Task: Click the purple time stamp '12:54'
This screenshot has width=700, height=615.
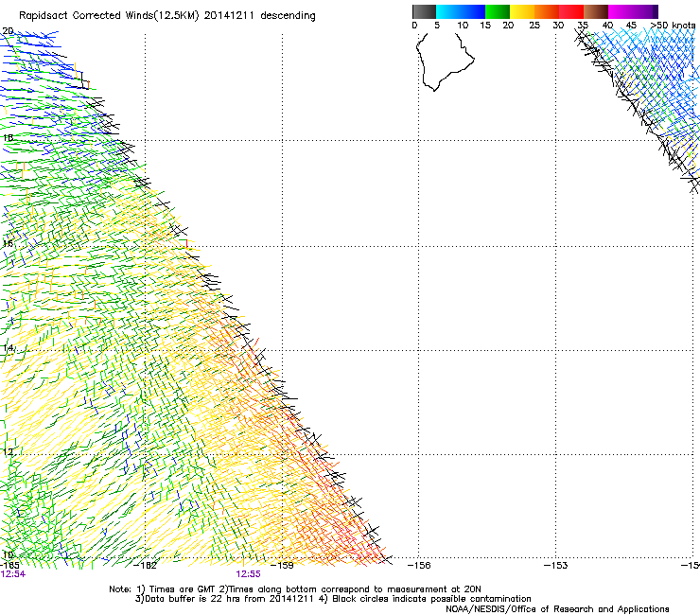Action: [x=13, y=574]
